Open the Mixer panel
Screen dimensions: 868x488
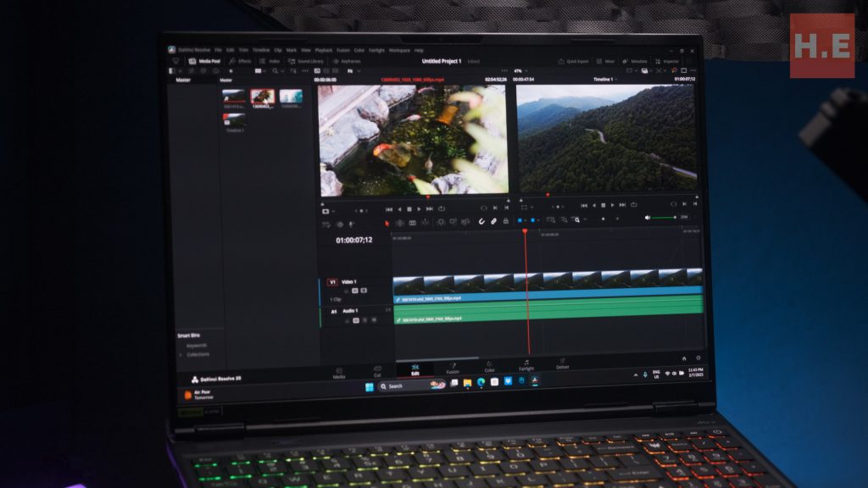point(605,61)
